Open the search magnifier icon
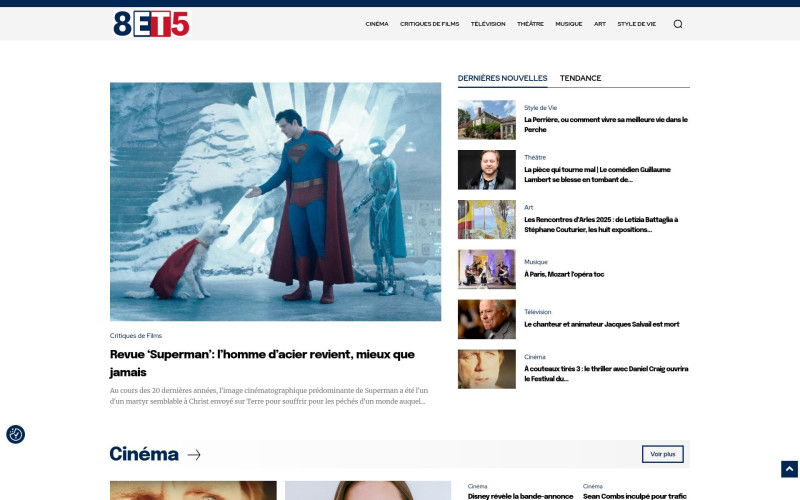The width and height of the screenshot is (800, 500). tap(678, 24)
